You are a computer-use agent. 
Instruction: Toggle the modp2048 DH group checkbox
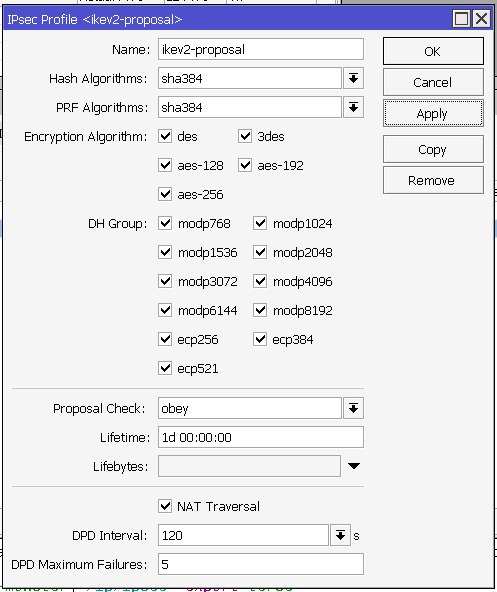pos(260,252)
